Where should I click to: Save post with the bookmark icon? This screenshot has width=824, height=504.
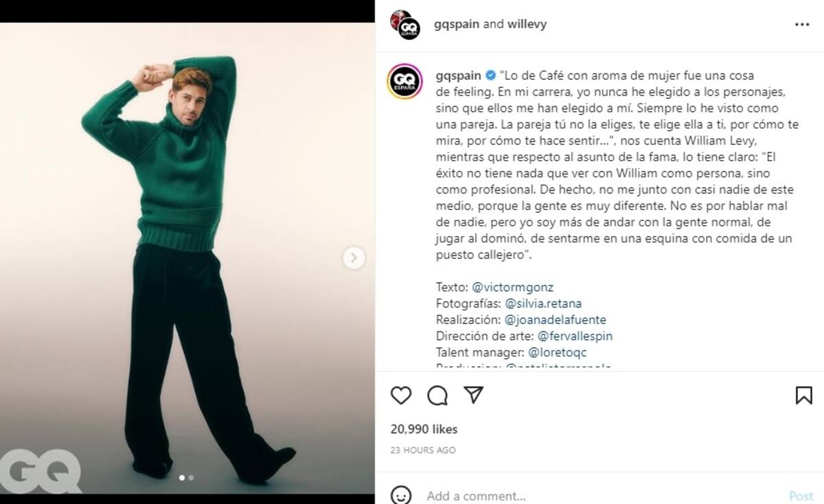click(x=803, y=395)
